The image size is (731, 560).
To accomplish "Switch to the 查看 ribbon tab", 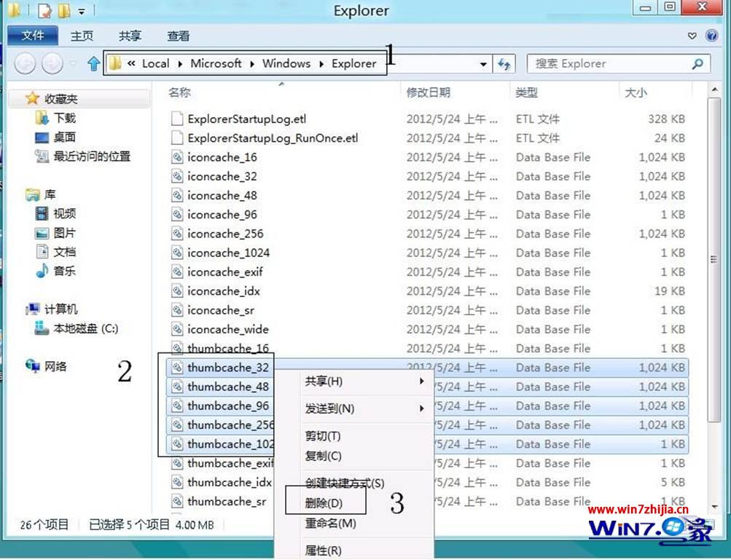I will [x=179, y=36].
